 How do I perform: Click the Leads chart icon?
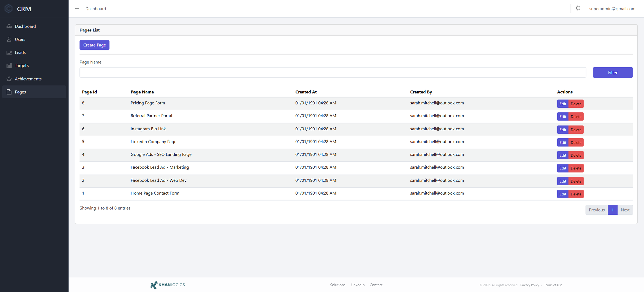coord(9,53)
